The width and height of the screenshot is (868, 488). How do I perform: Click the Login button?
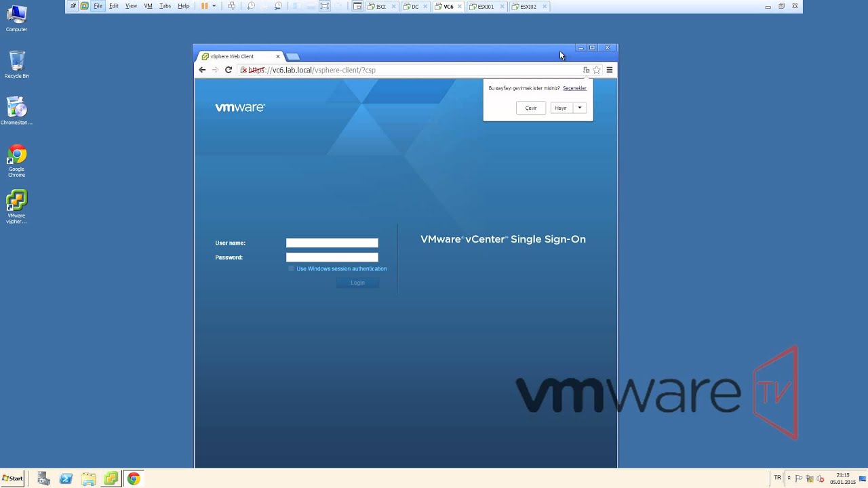(x=357, y=283)
